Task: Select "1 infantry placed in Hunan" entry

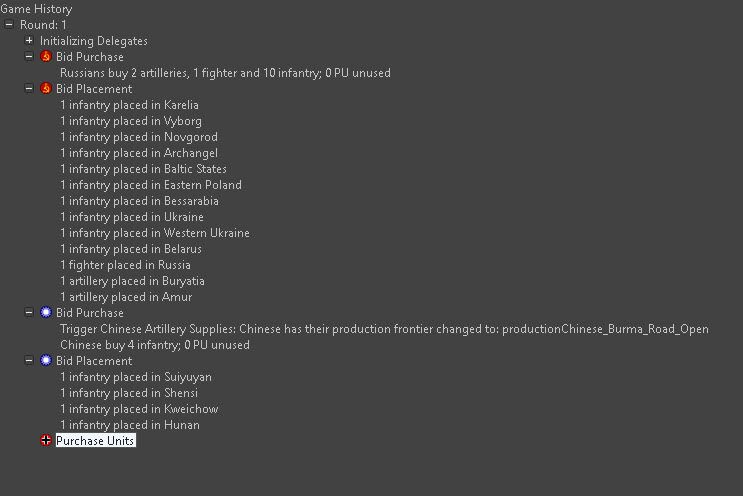Action: tap(129, 425)
